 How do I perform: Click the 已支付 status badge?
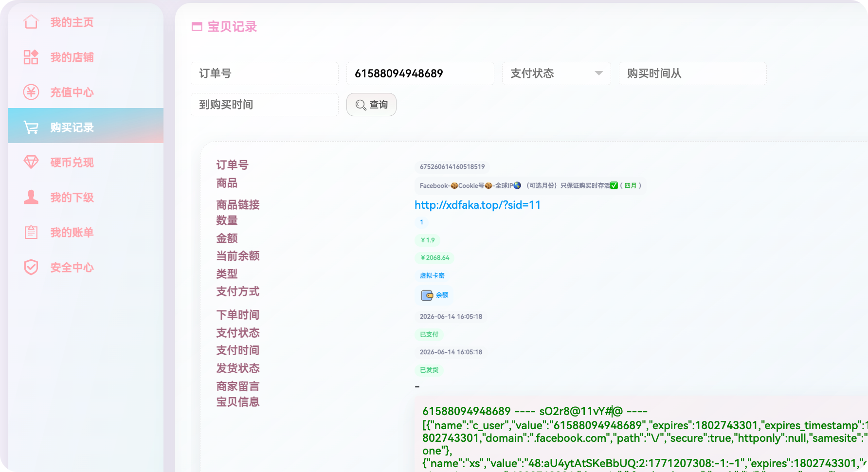(x=429, y=334)
